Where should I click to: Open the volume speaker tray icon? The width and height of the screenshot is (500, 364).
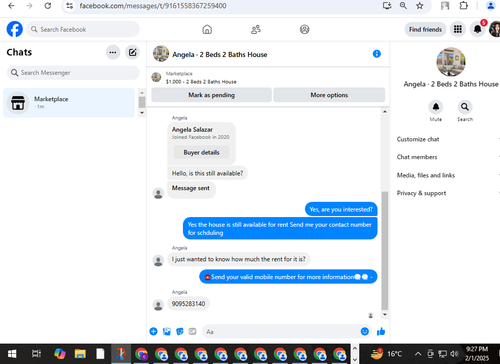coord(454,354)
